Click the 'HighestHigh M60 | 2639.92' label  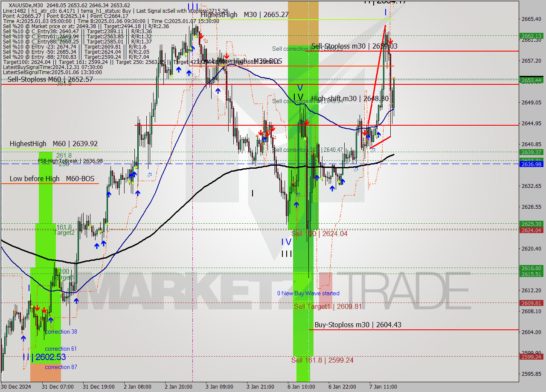[54, 144]
